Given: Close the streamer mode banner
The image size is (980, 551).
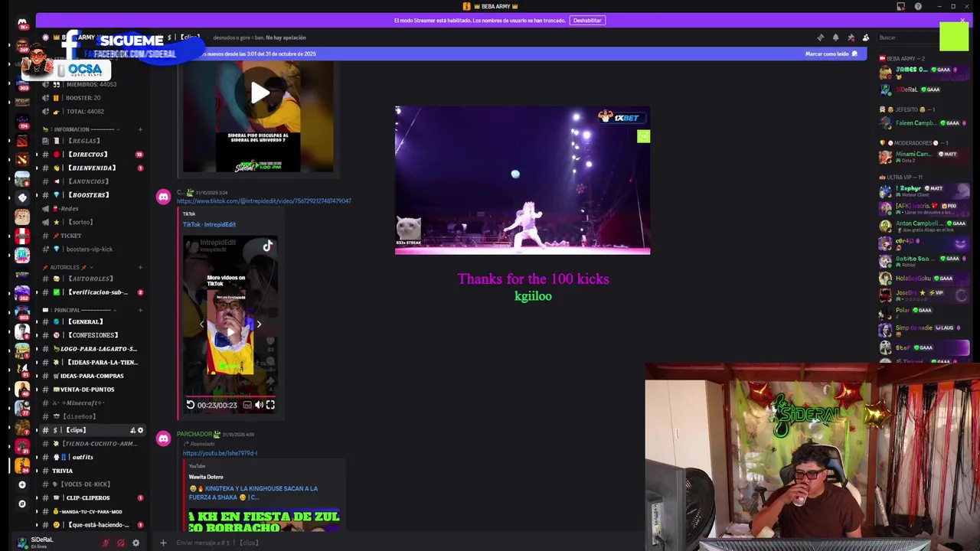Looking at the screenshot, I should pos(962,21).
